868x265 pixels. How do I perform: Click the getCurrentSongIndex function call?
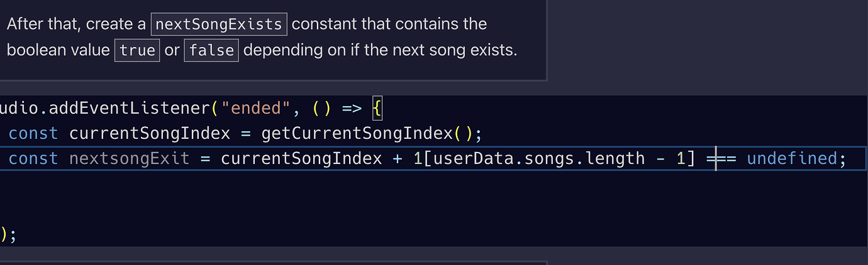[x=357, y=133]
